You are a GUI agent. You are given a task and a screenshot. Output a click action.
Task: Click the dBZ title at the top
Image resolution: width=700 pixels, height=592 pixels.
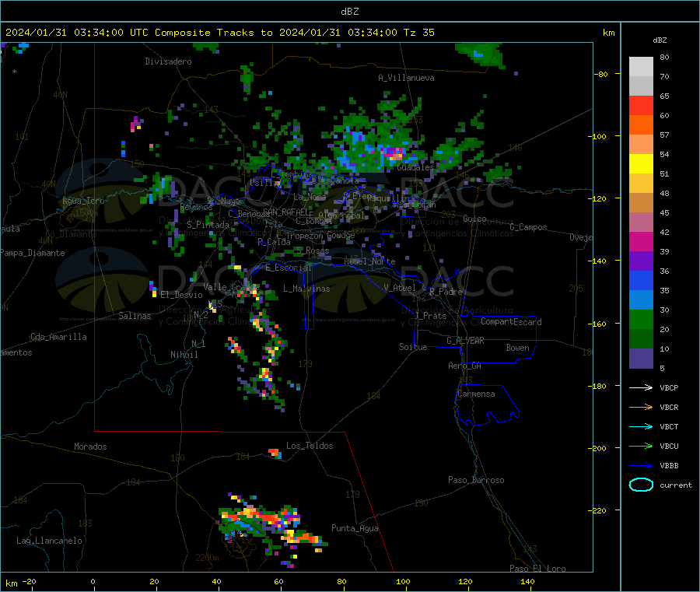pyautogui.click(x=349, y=12)
